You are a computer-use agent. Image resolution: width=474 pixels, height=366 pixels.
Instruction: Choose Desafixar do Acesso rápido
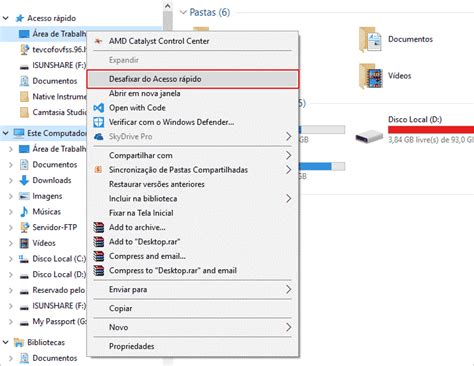[193, 79]
